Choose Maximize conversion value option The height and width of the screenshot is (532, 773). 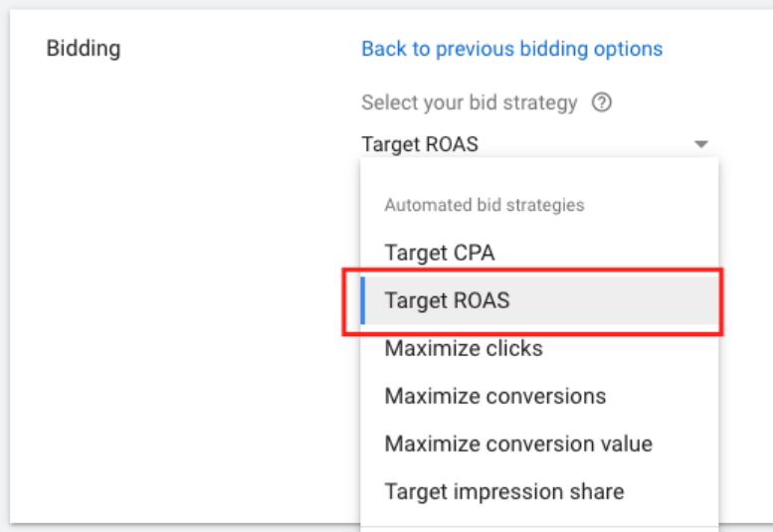(x=518, y=443)
